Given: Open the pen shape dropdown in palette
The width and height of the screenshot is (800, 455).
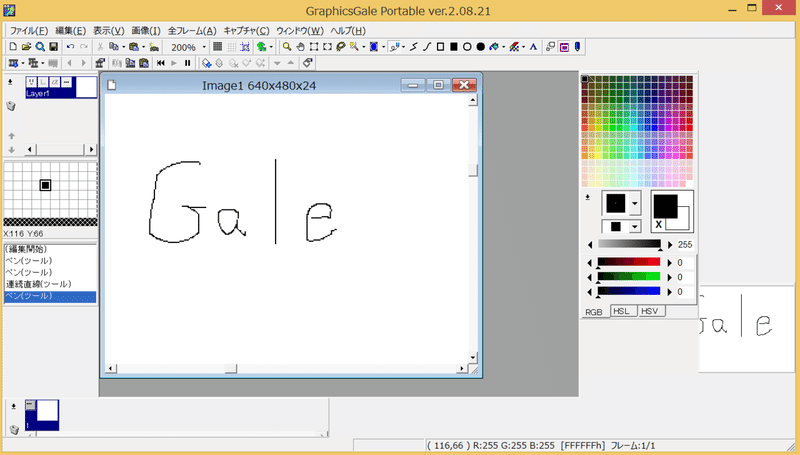Looking at the screenshot, I should [x=635, y=204].
